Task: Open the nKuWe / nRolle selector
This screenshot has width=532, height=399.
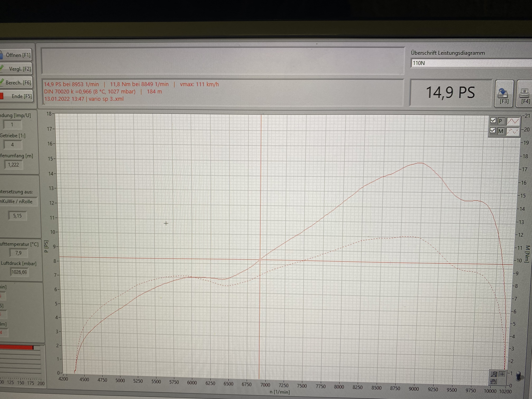Action: 19,201
